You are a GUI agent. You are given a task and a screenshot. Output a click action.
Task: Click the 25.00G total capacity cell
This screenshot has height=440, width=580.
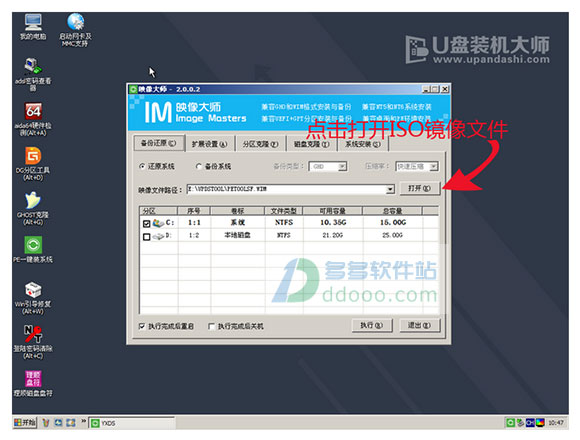point(392,236)
